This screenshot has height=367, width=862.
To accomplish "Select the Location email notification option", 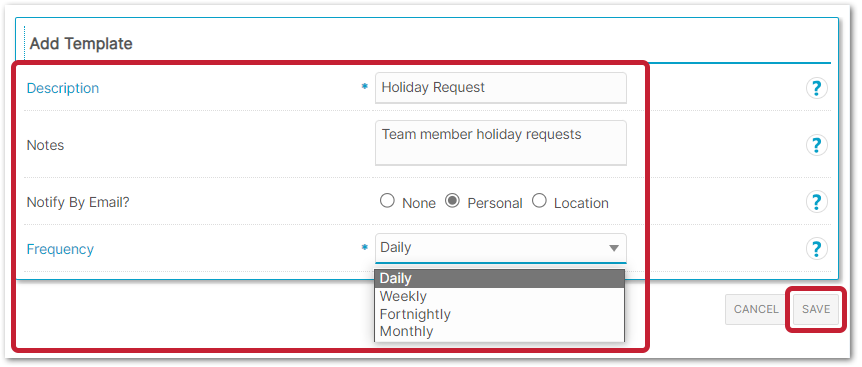I will [539, 201].
